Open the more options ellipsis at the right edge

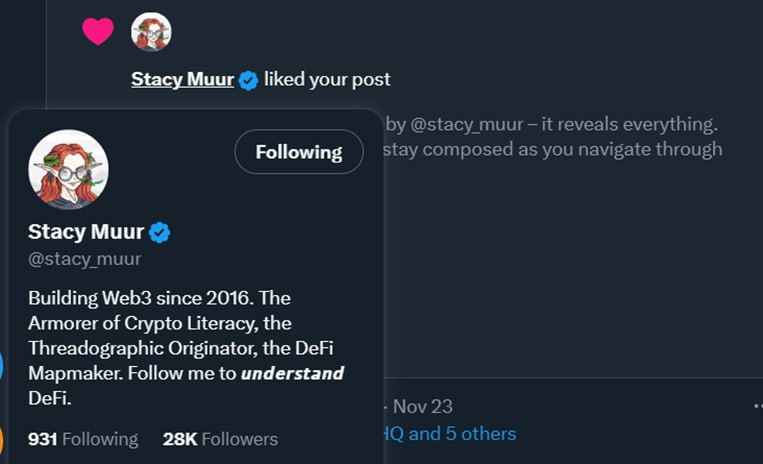[x=756, y=406]
